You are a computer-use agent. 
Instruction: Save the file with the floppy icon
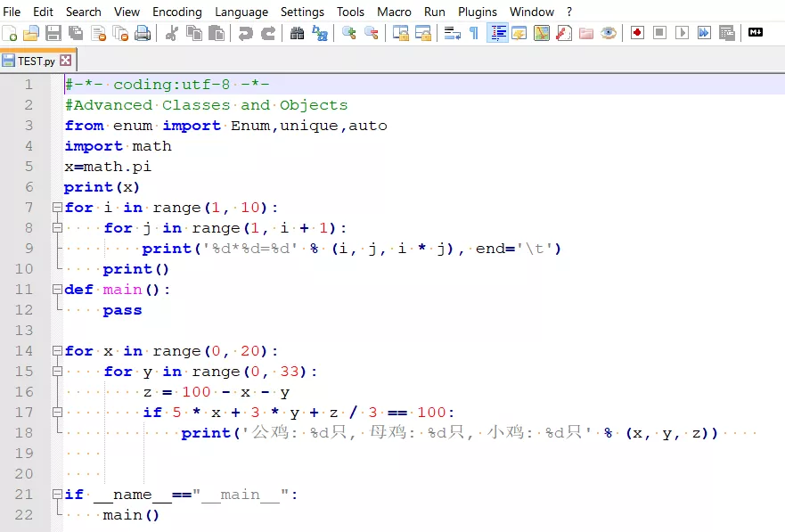pos(53,34)
